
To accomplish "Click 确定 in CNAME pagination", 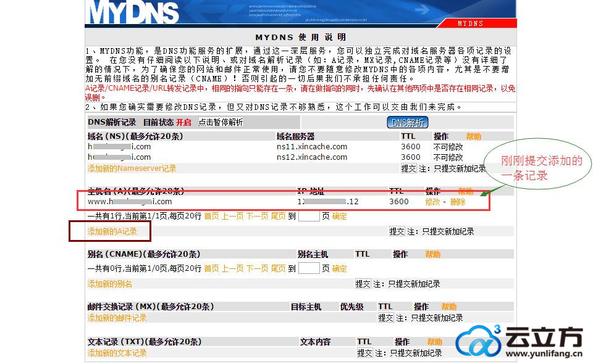I will (339, 268).
